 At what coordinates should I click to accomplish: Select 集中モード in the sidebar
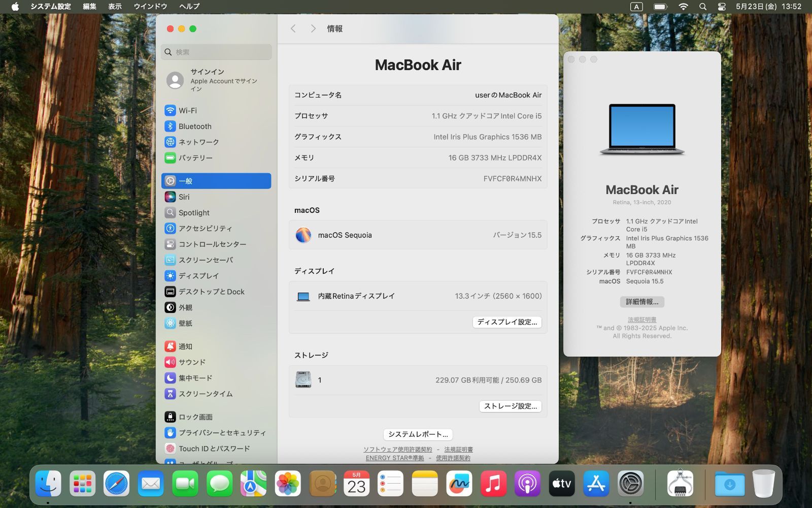(216, 377)
